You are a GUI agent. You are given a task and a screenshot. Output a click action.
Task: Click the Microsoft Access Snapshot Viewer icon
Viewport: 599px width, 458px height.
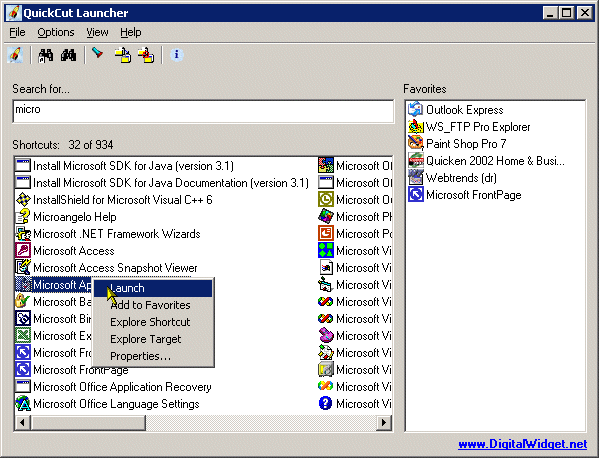23,267
